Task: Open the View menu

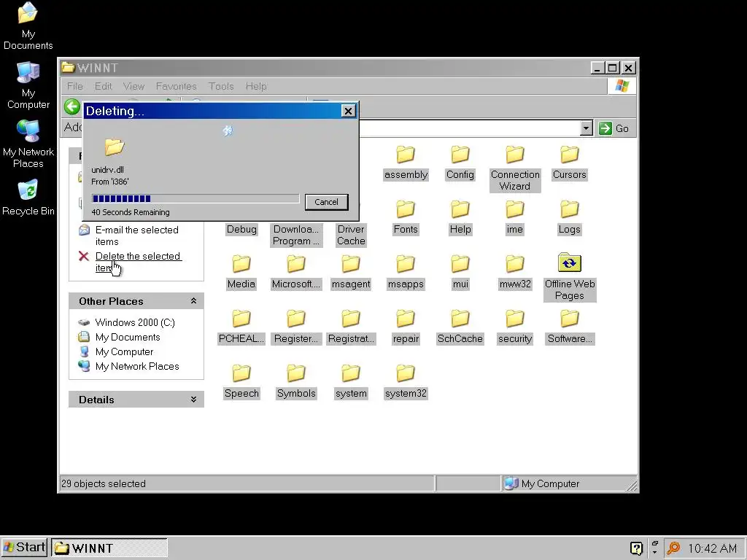Action: [133, 86]
